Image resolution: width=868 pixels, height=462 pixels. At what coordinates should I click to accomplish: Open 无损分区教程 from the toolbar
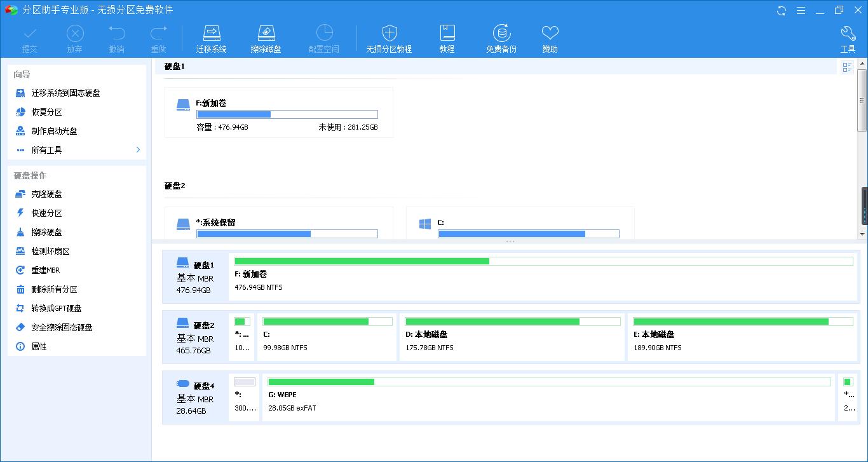tap(388, 37)
